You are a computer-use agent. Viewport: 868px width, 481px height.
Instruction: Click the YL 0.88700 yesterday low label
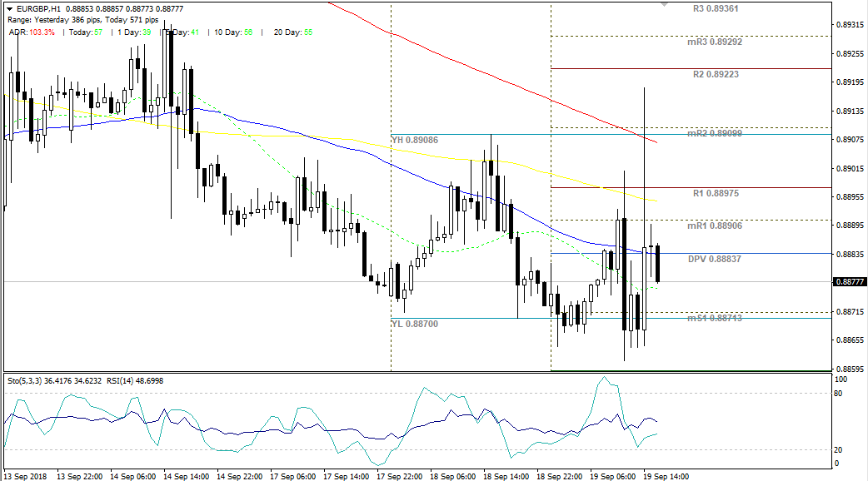point(415,324)
